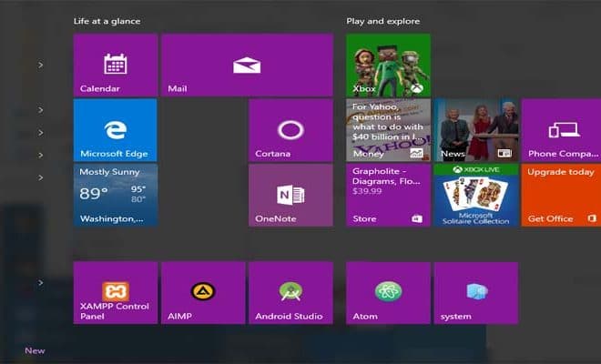Launch AIMP music player tile

point(203,292)
